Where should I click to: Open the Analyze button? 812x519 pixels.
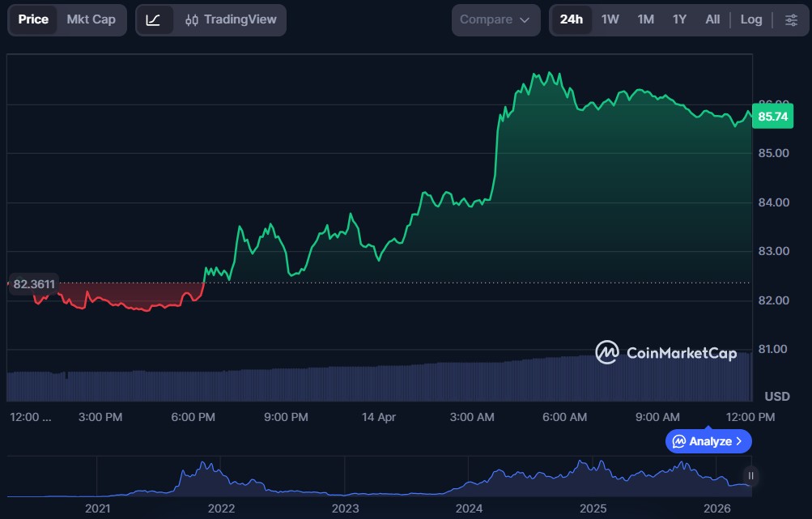[x=708, y=441]
